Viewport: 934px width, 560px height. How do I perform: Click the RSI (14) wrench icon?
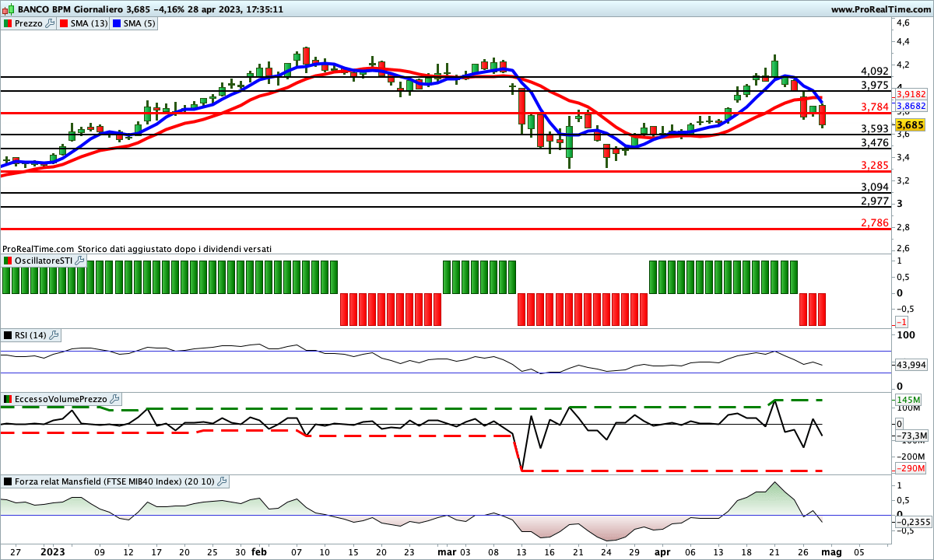point(54,335)
